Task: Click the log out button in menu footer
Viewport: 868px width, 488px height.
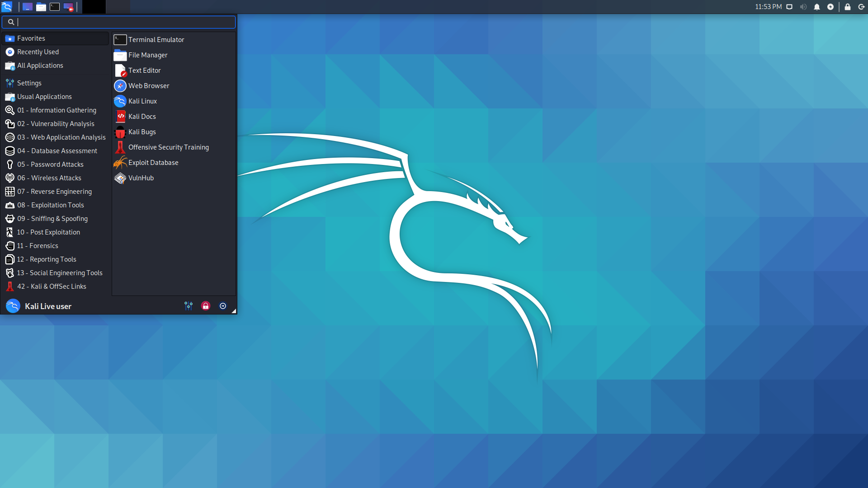Action: pyautogui.click(x=223, y=306)
